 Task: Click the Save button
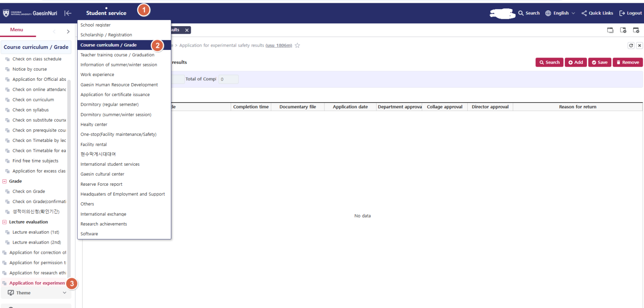(600, 62)
